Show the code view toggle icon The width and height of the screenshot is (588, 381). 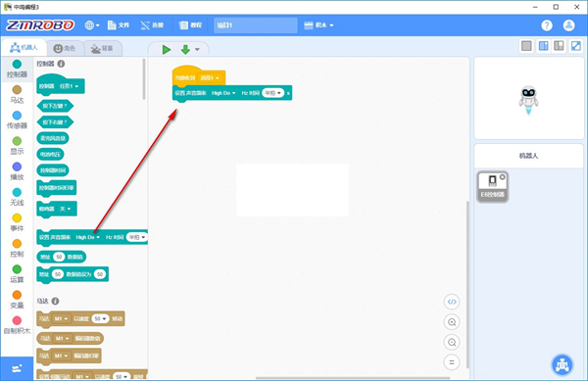pos(452,302)
